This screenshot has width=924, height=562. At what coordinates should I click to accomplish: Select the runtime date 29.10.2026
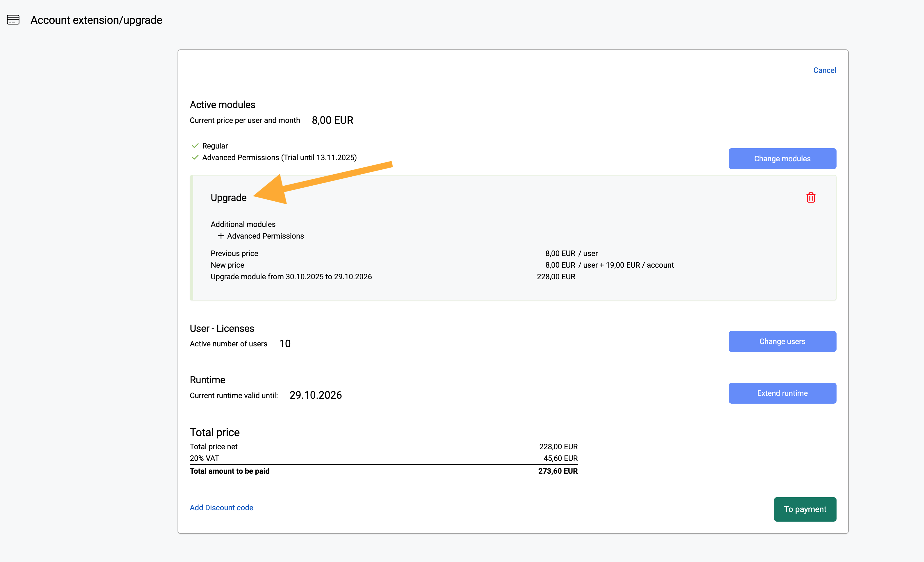(315, 395)
